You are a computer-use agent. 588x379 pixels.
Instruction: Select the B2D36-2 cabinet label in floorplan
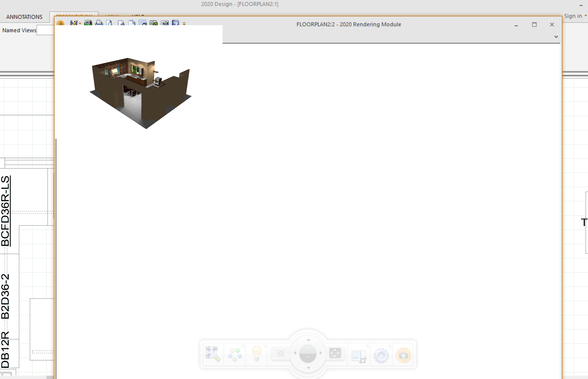click(5, 296)
